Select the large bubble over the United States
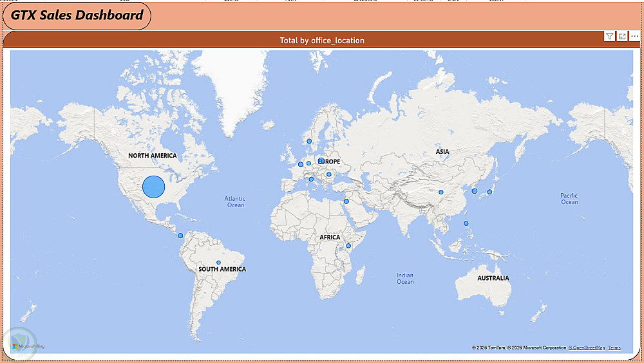 click(x=154, y=187)
